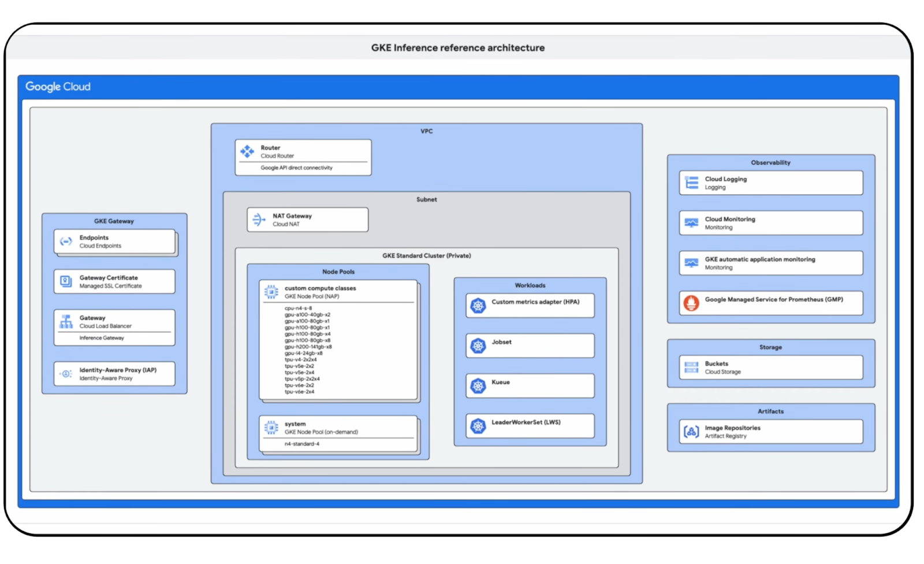Image resolution: width=924 pixels, height=564 pixels.
Task: Click the n4-standard-4 machine type text
Action: (x=301, y=444)
